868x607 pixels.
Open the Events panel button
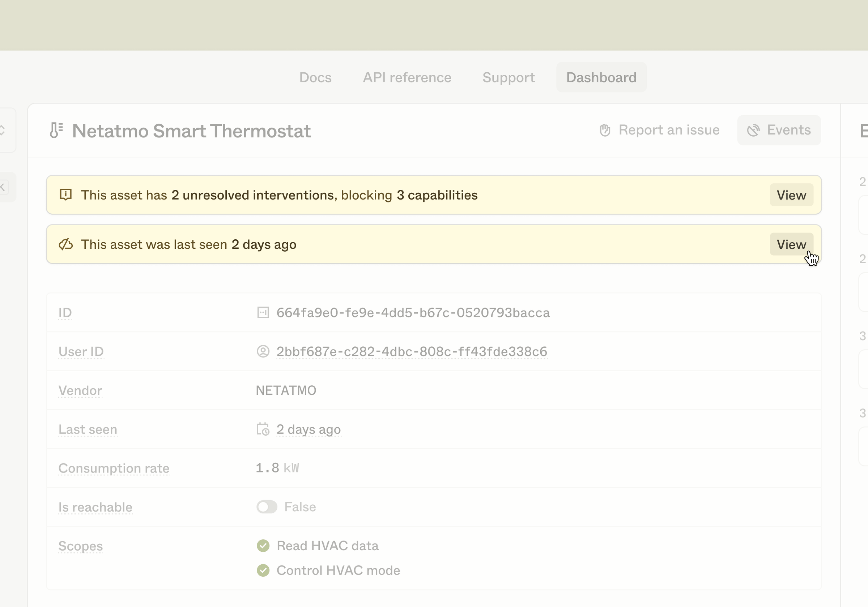(x=779, y=130)
